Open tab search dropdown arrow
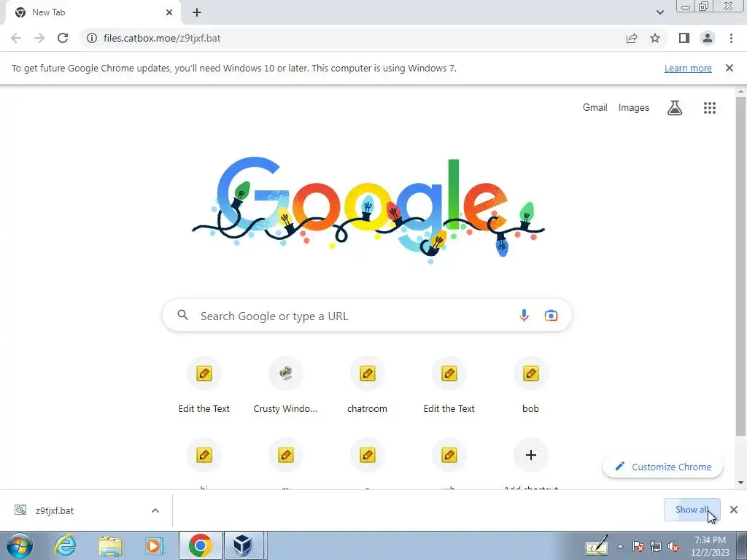Viewport: 747px width, 560px height. pos(659,12)
